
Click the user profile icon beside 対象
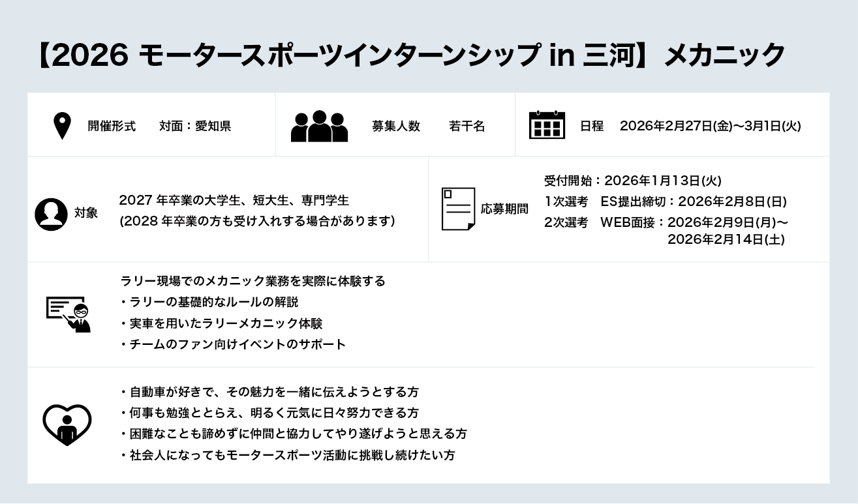(x=51, y=214)
